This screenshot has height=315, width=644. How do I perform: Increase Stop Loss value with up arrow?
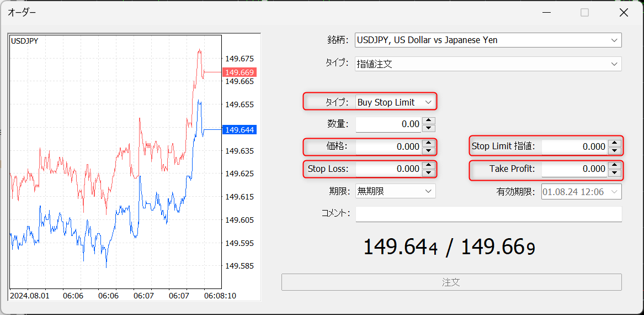429,165
